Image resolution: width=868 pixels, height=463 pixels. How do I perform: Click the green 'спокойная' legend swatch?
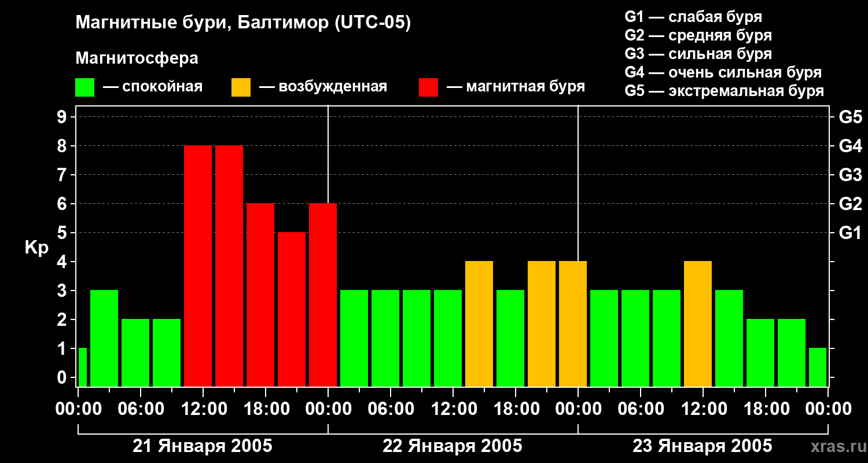(x=85, y=87)
